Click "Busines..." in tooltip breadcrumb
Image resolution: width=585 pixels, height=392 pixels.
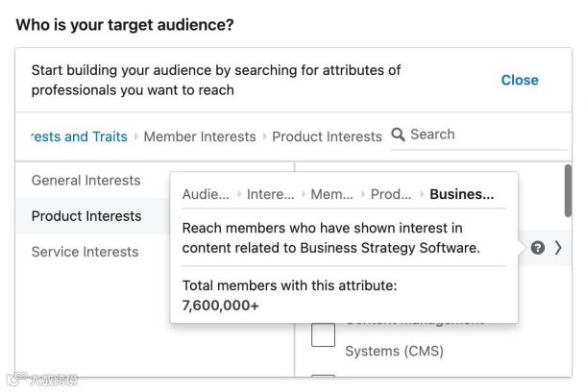pos(462,194)
